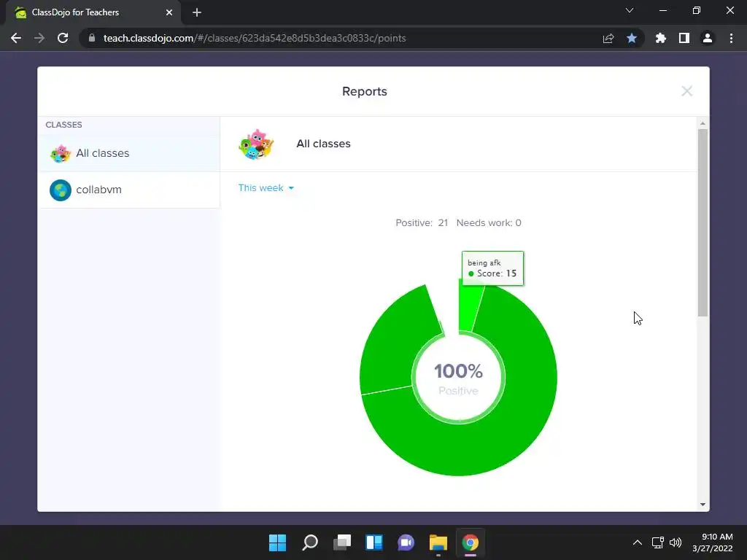
Task: Open the Chrome extensions puzzle icon
Action: [x=661, y=38]
